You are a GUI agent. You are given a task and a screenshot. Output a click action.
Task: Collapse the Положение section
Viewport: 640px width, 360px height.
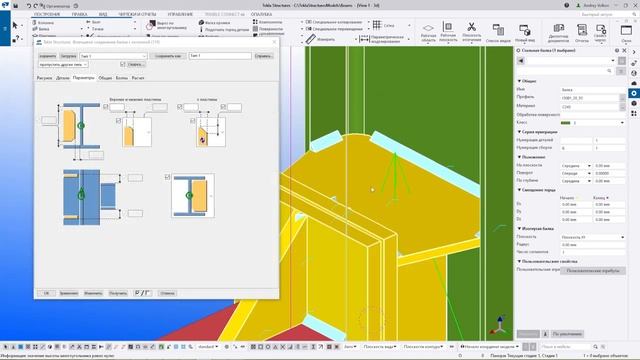tap(519, 157)
